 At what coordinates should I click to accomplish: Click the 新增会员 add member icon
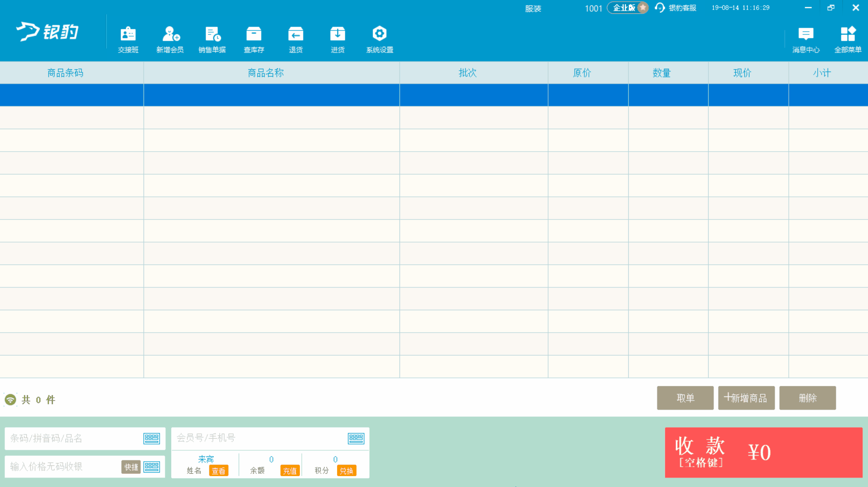170,39
